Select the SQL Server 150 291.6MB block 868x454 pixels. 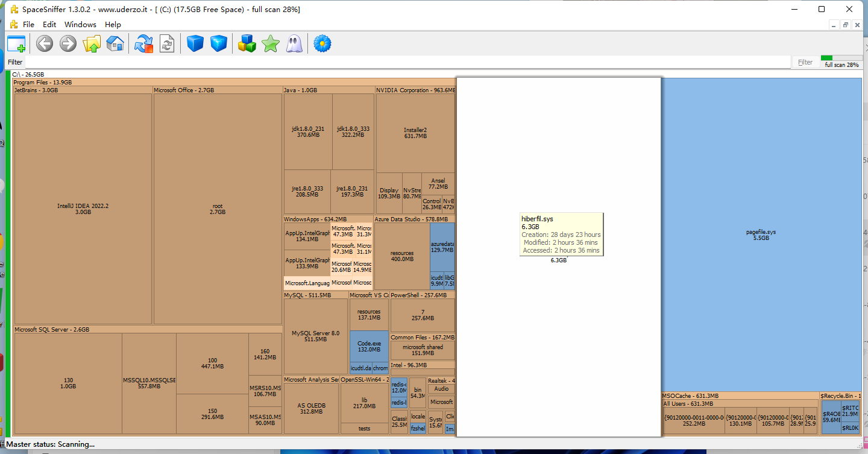point(212,414)
